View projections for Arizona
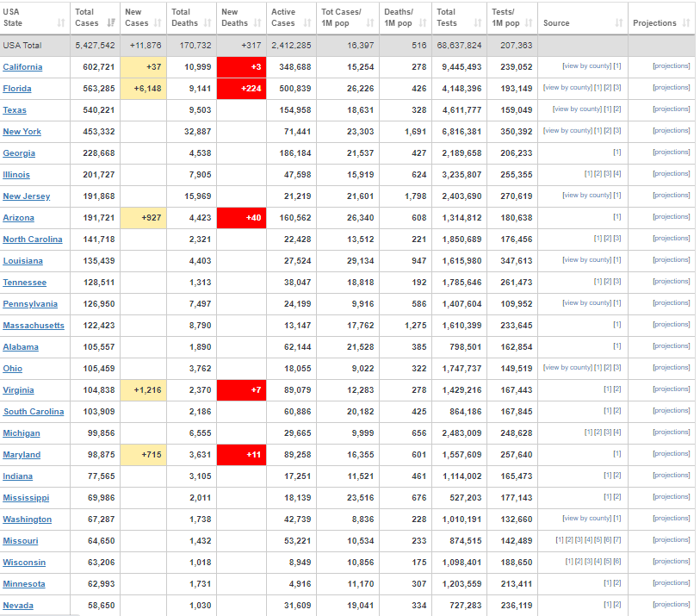 (x=671, y=217)
